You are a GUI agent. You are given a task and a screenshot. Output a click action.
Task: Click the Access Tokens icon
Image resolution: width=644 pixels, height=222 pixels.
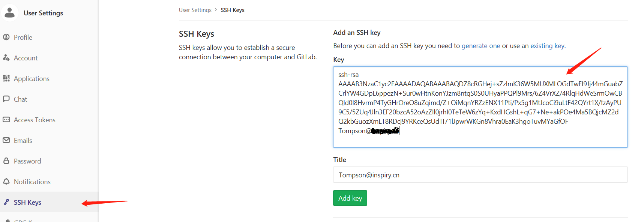(x=6, y=120)
